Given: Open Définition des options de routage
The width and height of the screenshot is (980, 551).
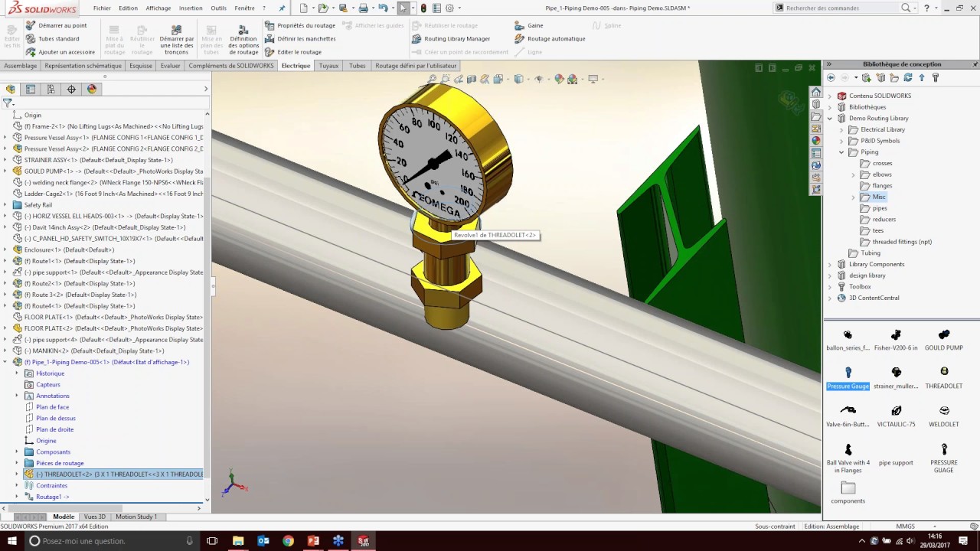Looking at the screenshot, I should coord(243,40).
